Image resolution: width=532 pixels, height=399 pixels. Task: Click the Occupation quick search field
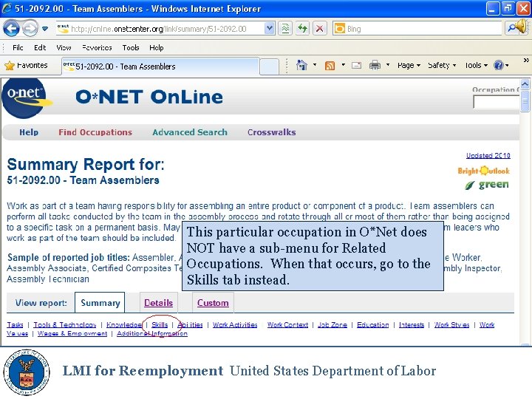tap(497, 102)
